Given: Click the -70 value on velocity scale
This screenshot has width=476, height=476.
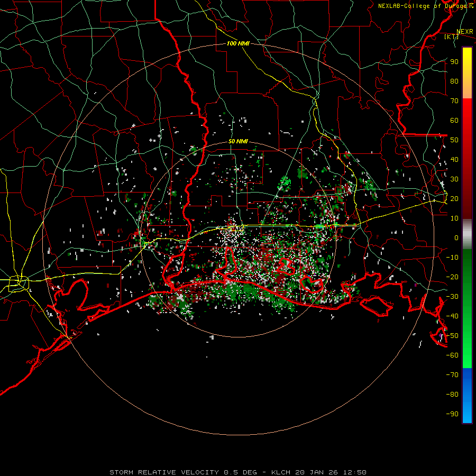Looking at the screenshot, I should [452, 375].
